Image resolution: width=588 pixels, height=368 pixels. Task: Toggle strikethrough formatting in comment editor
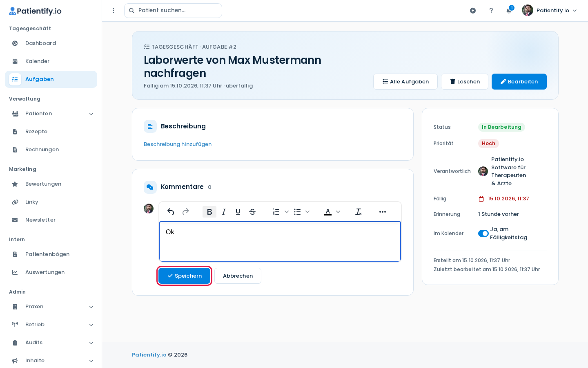click(x=252, y=212)
